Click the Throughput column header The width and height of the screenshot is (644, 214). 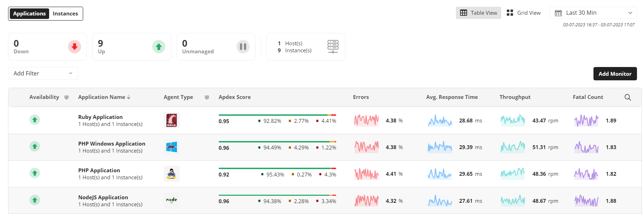(515, 97)
